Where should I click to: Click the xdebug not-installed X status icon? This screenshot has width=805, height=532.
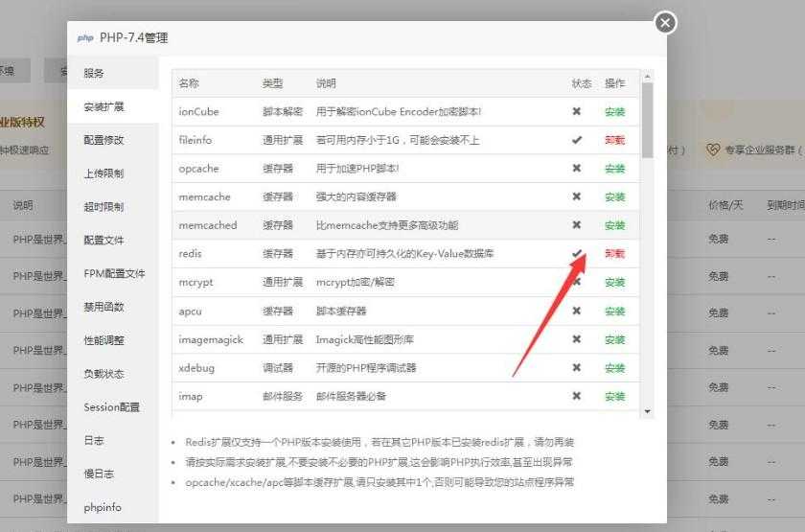coord(577,368)
